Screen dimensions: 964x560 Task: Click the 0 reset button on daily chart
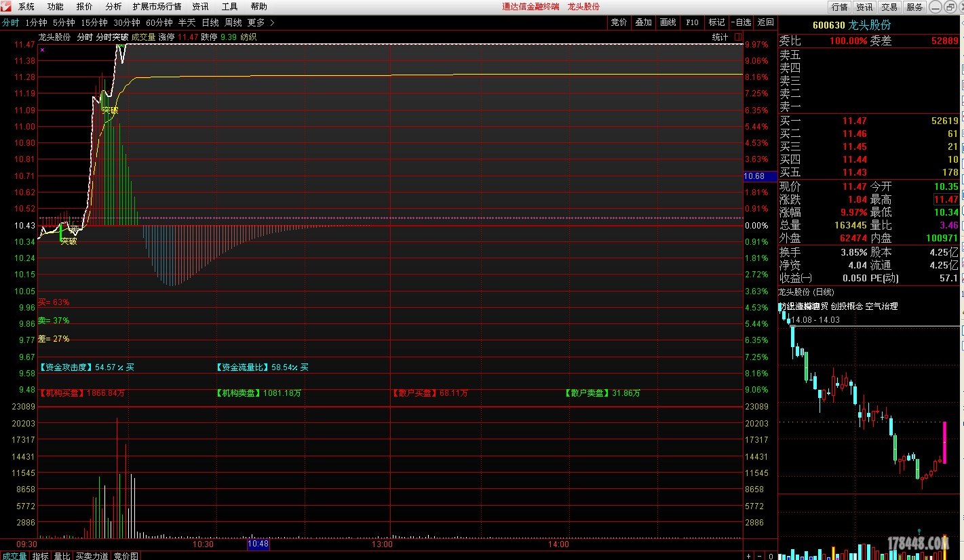point(770,556)
